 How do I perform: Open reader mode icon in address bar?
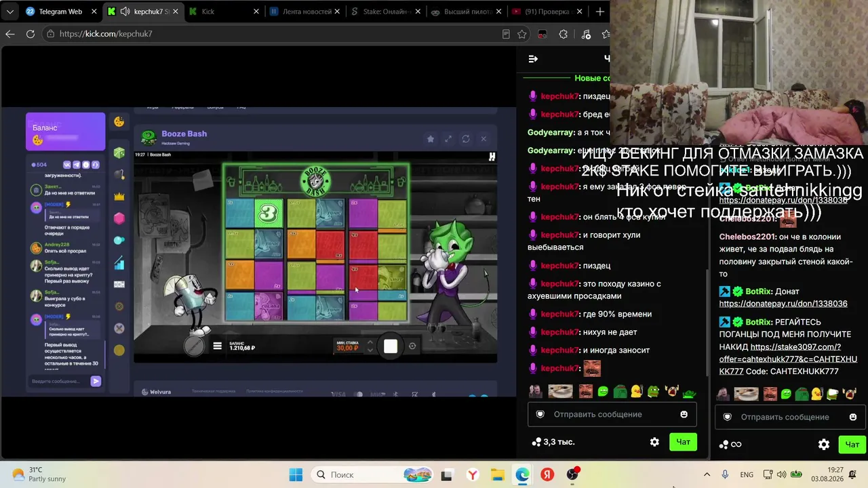coord(506,34)
